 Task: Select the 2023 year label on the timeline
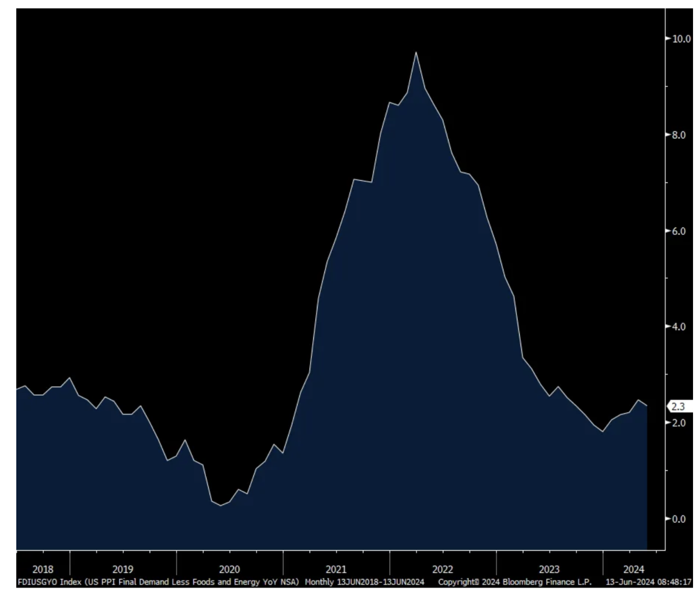tap(549, 569)
